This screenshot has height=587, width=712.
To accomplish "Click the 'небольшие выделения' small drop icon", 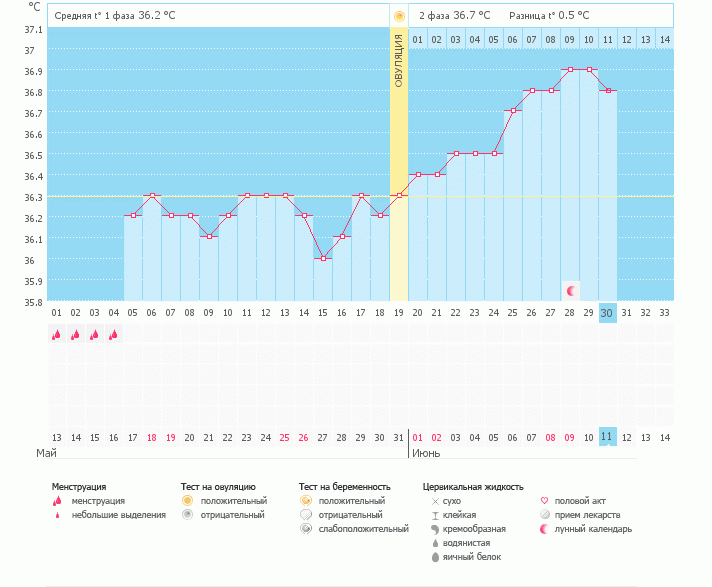I will pos(57,515).
